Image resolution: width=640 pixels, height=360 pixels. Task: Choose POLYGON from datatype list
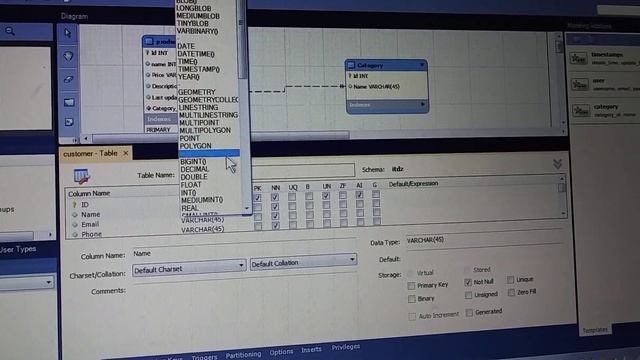(x=196, y=146)
